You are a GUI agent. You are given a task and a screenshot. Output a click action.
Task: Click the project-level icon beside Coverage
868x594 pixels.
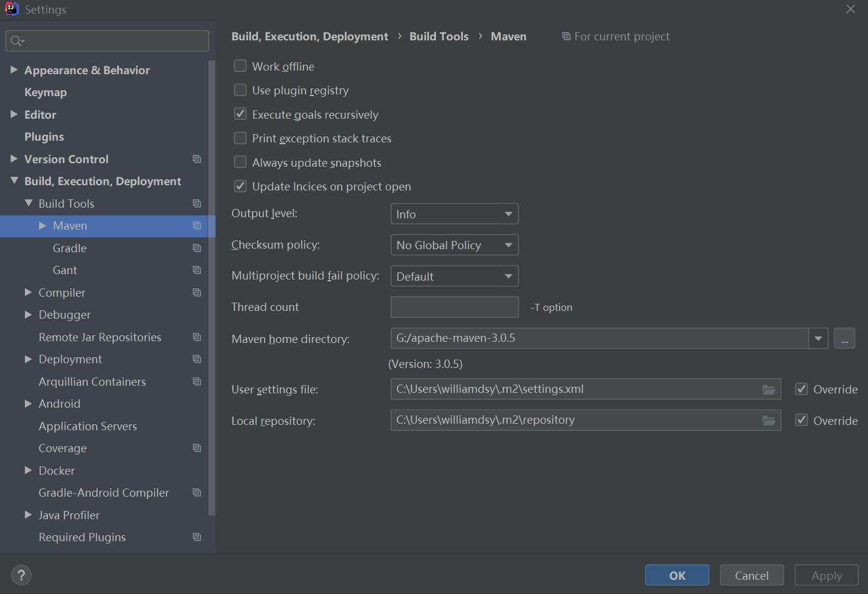point(197,448)
